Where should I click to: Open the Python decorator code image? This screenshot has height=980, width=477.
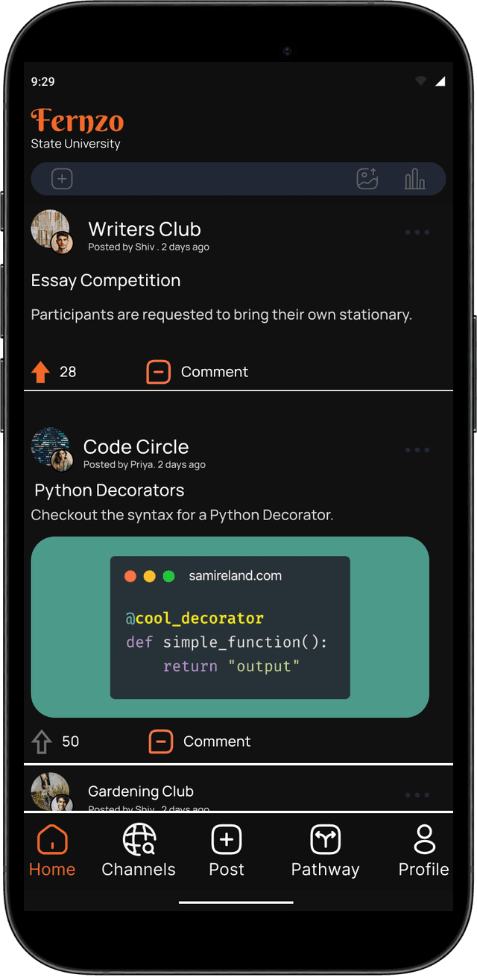(230, 627)
